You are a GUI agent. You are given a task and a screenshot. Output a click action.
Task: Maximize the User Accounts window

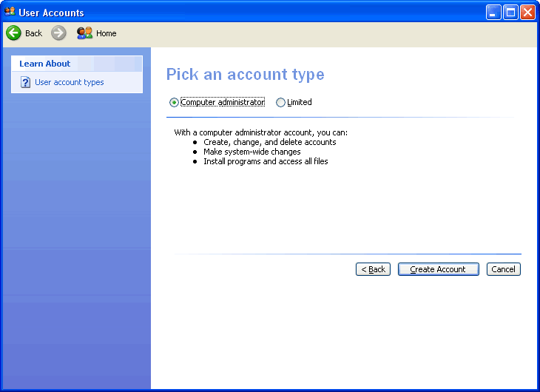click(x=510, y=13)
